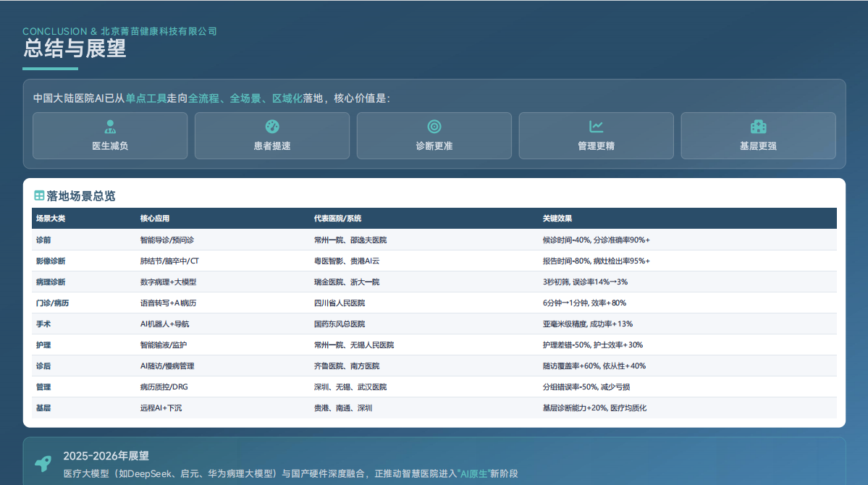Click the line chart icon above 管理更精
The width and height of the screenshot is (868, 485).
click(596, 127)
